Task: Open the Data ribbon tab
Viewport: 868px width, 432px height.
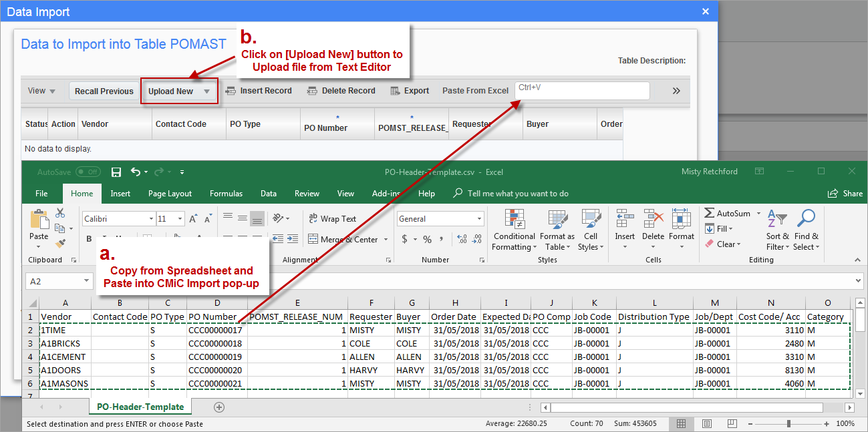Action: [269, 194]
